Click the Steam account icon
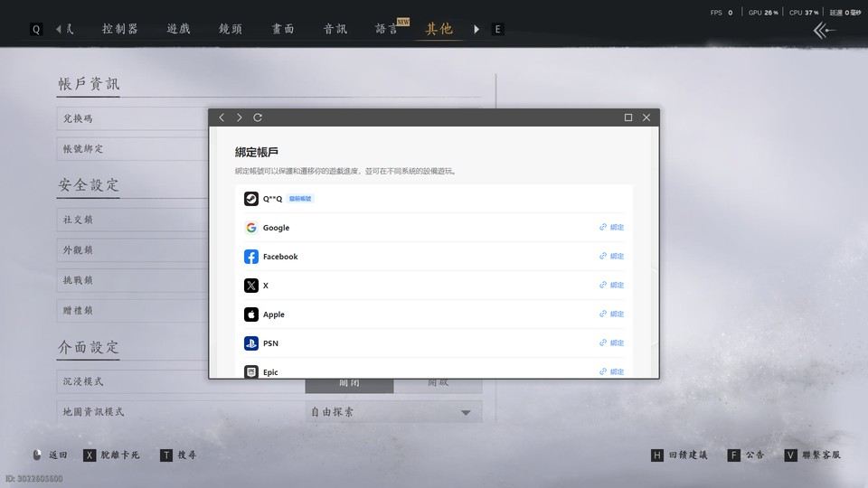Screen dimensions: 868x488 [251, 199]
